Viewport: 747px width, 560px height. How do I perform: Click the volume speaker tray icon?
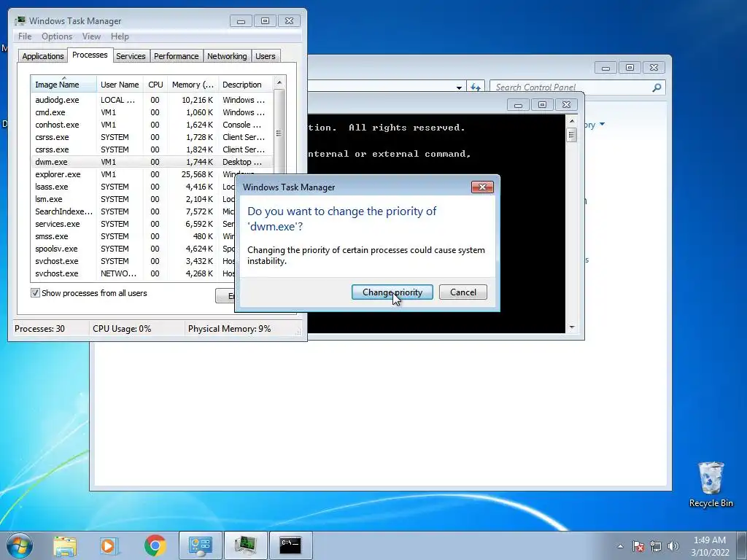click(673, 546)
